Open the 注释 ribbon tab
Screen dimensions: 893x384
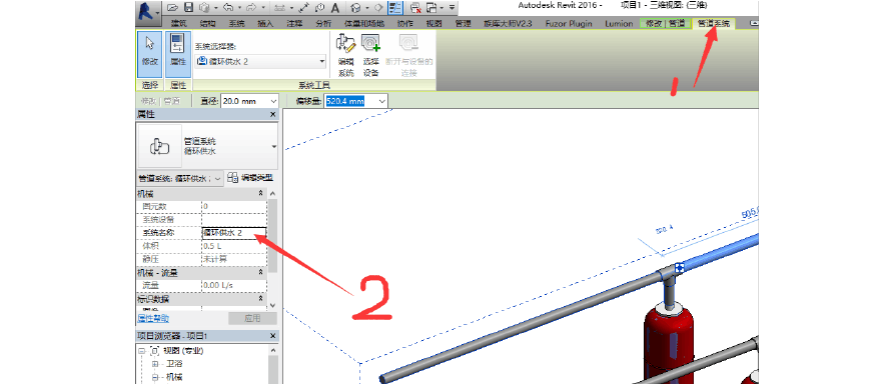[x=294, y=23]
